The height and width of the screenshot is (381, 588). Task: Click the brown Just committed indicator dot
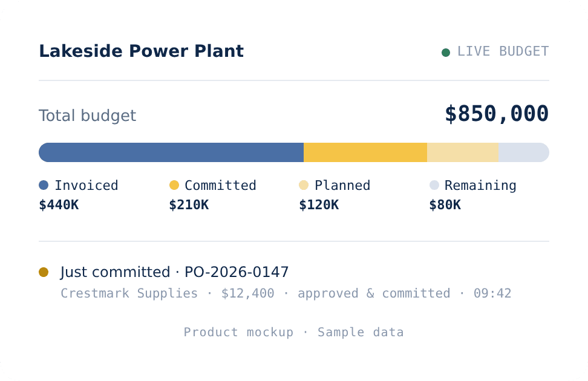44,272
